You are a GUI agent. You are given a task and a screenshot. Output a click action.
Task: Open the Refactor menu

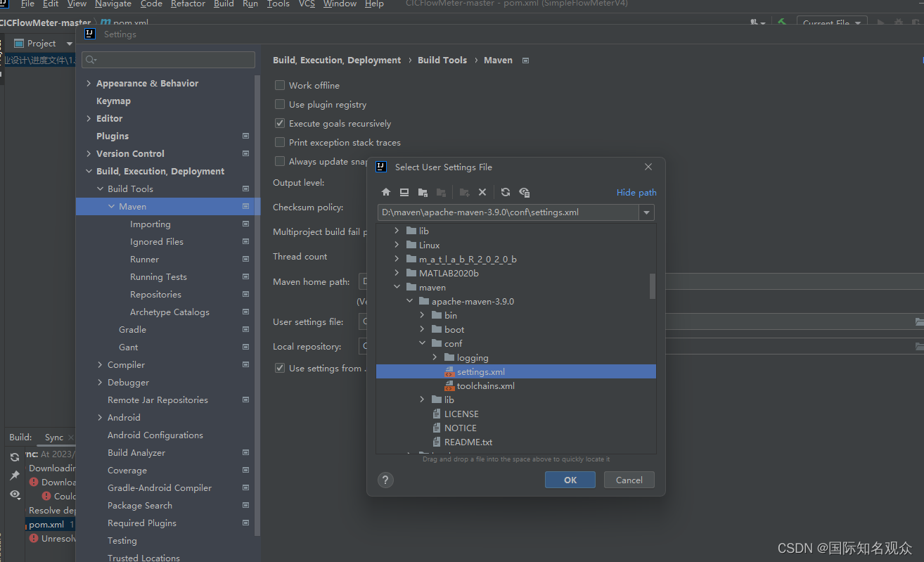pyautogui.click(x=188, y=4)
